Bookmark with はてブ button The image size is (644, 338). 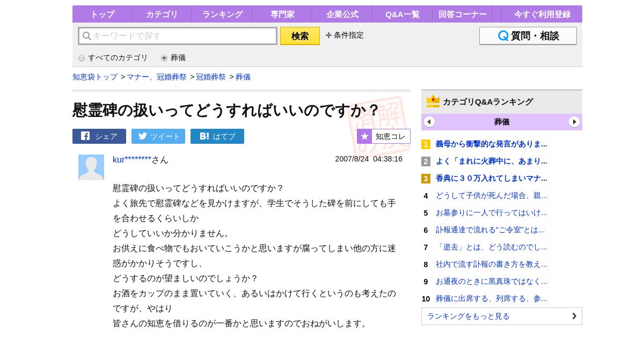pos(217,136)
